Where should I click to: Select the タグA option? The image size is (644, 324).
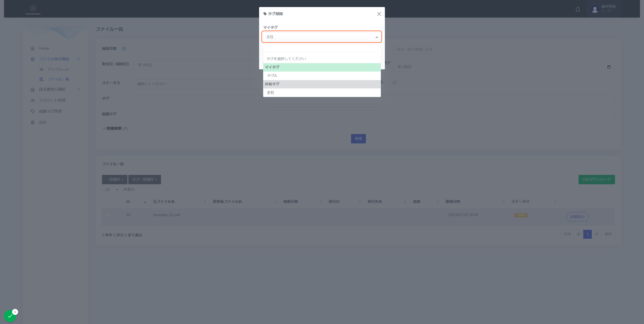[322, 75]
